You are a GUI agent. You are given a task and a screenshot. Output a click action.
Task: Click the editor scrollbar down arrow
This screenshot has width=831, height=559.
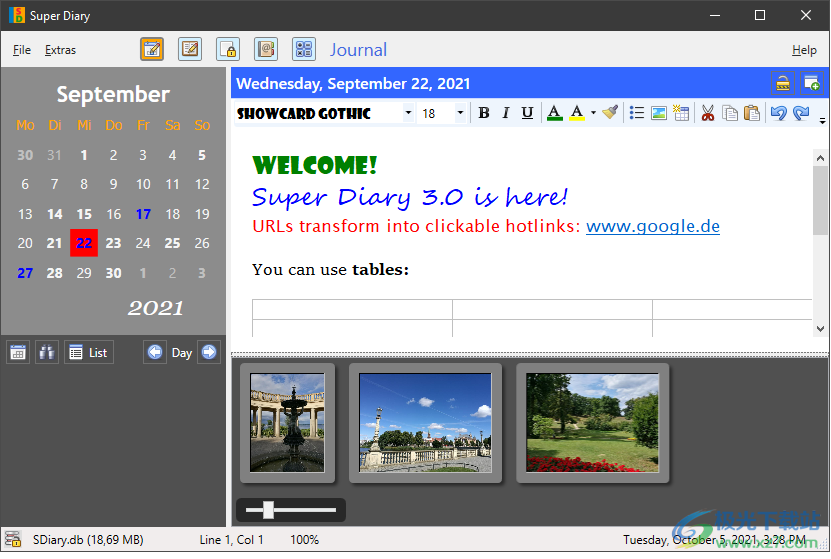820,329
